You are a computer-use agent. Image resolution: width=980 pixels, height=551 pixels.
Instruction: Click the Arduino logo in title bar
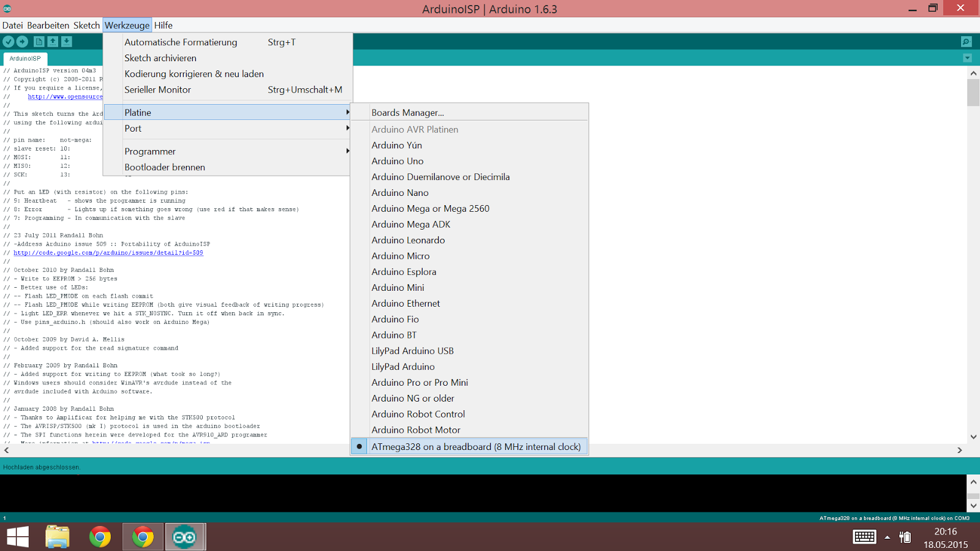(7, 9)
